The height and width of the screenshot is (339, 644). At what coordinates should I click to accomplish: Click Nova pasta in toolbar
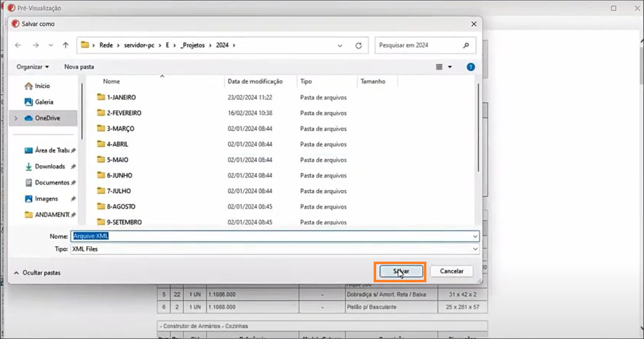point(79,67)
